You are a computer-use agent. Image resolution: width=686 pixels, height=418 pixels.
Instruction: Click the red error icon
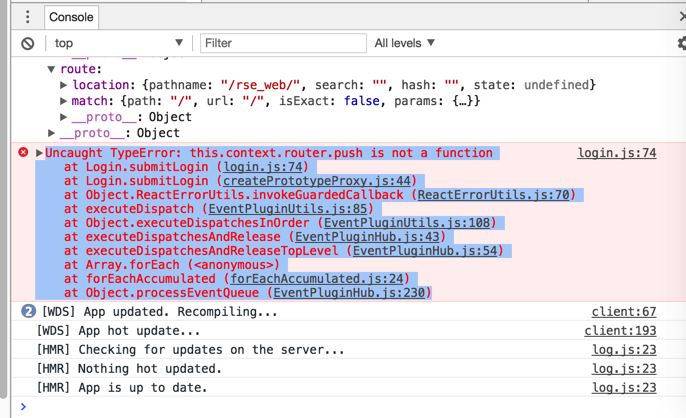pyautogui.click(x=23, y=153)
